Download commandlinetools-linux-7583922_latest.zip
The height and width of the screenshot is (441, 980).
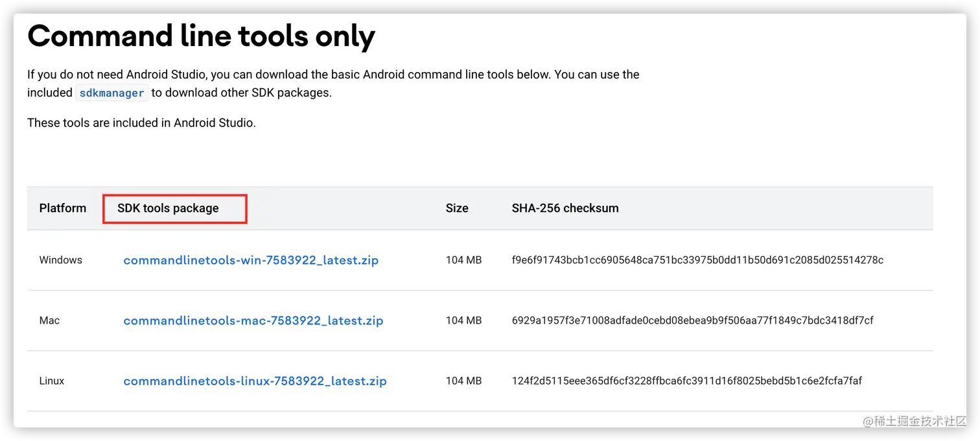point(255,381)
